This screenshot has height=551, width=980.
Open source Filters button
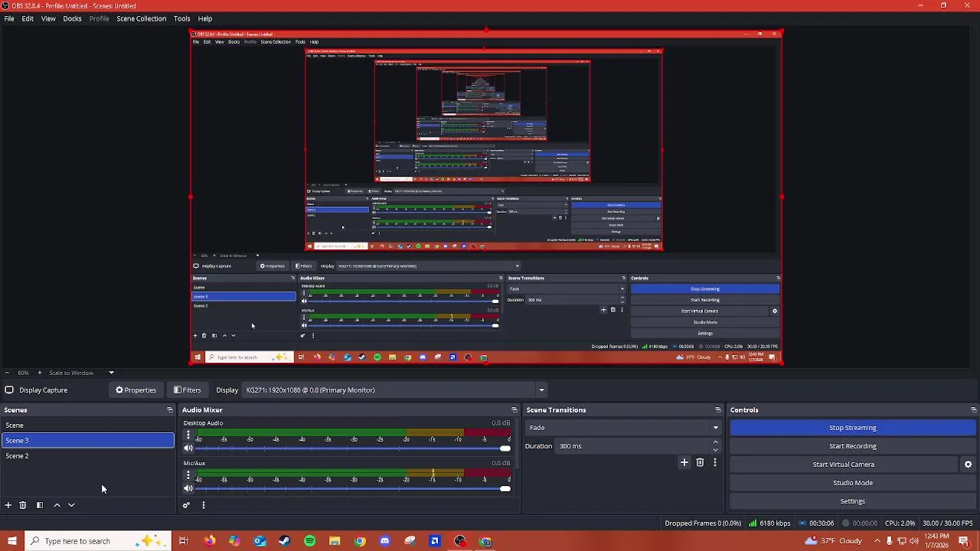point(188,390)
